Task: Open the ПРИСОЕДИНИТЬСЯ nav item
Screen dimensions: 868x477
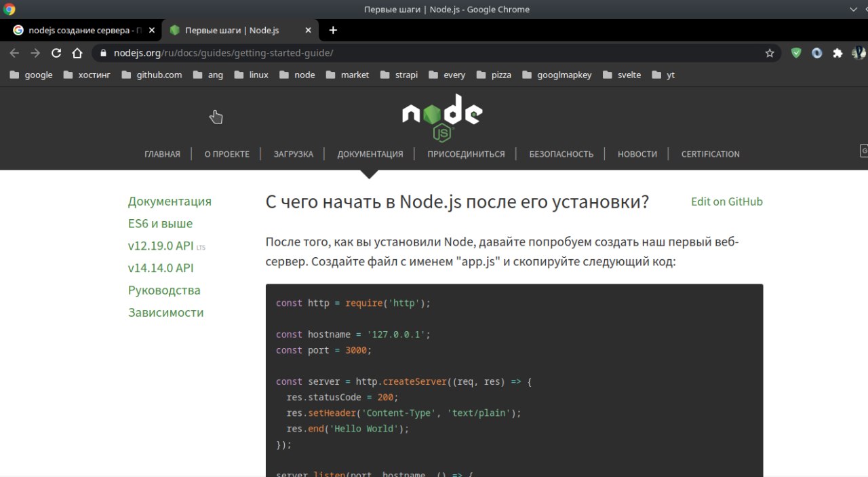Action: (x=466, y=154)
